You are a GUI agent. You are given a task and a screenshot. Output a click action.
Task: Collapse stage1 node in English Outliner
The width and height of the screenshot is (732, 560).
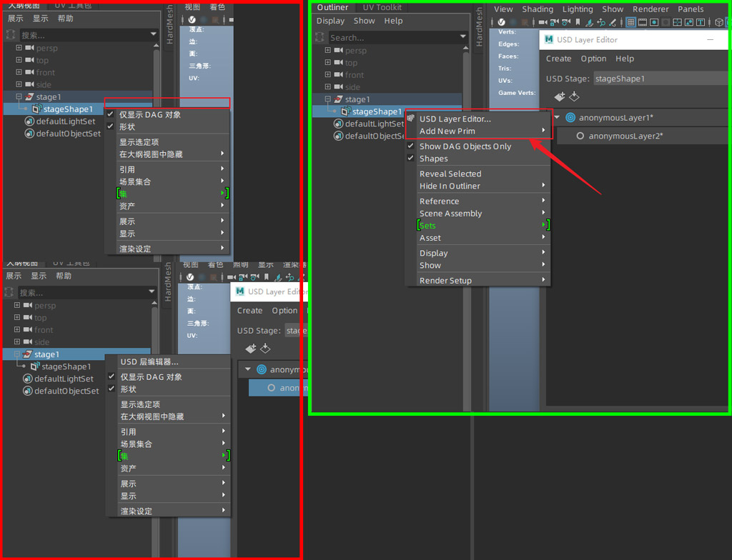[x=327, y=99]
